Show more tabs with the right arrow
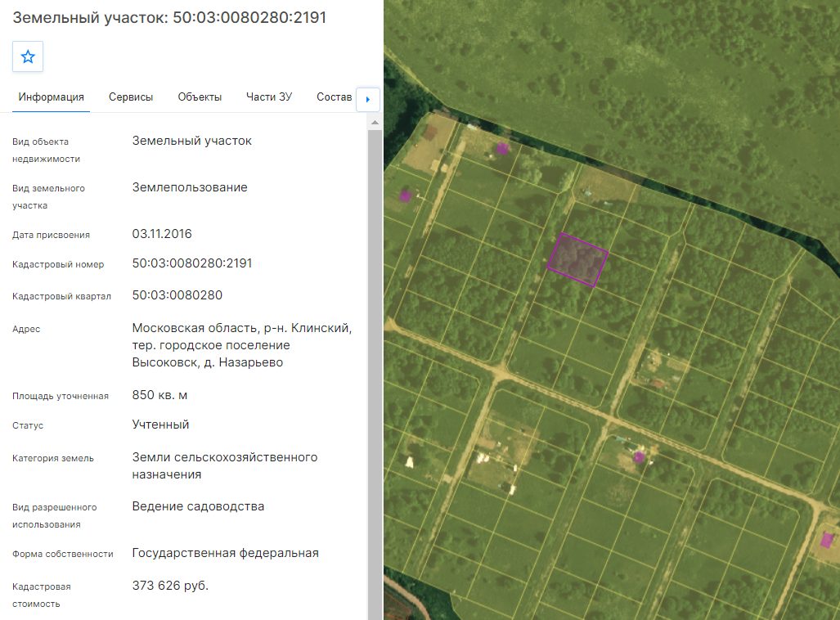Image resolution: width=840 pixels, height=620 pixels. point(368,99)
